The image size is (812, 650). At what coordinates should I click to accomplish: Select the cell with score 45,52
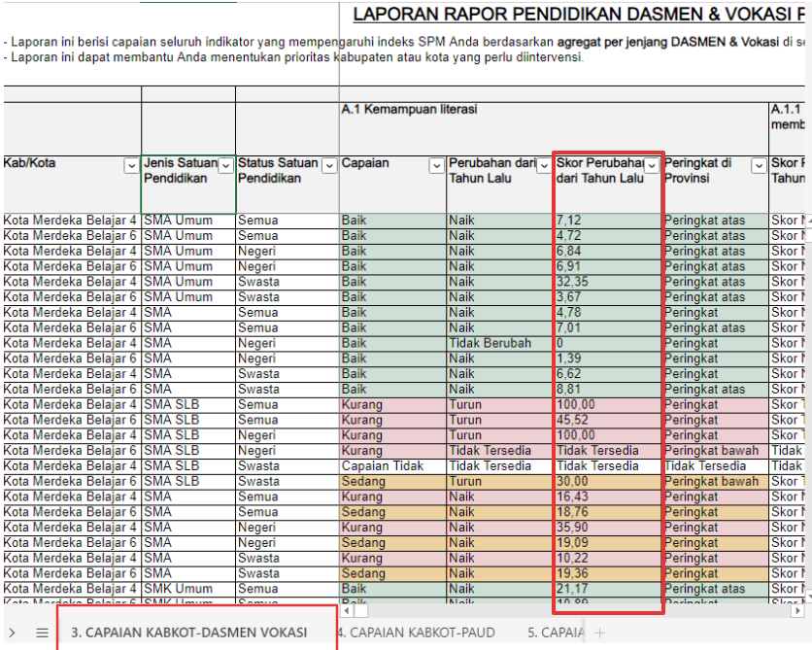(608, 420)
